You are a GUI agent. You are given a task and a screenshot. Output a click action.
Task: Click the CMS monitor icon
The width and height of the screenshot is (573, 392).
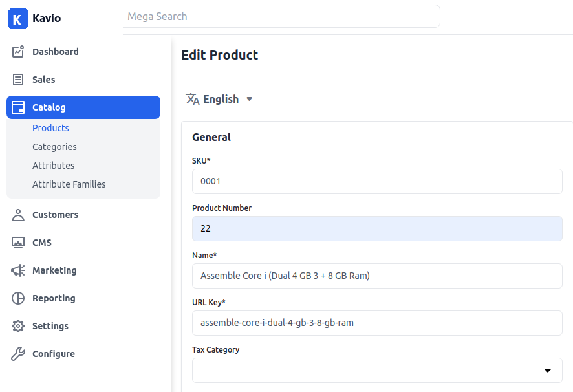click(18, 243)
